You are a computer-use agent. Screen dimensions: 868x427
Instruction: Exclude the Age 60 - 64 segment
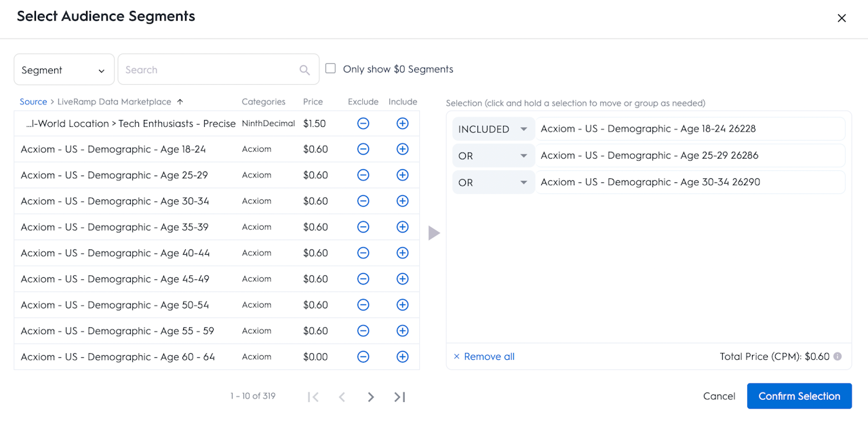point(363,357)
